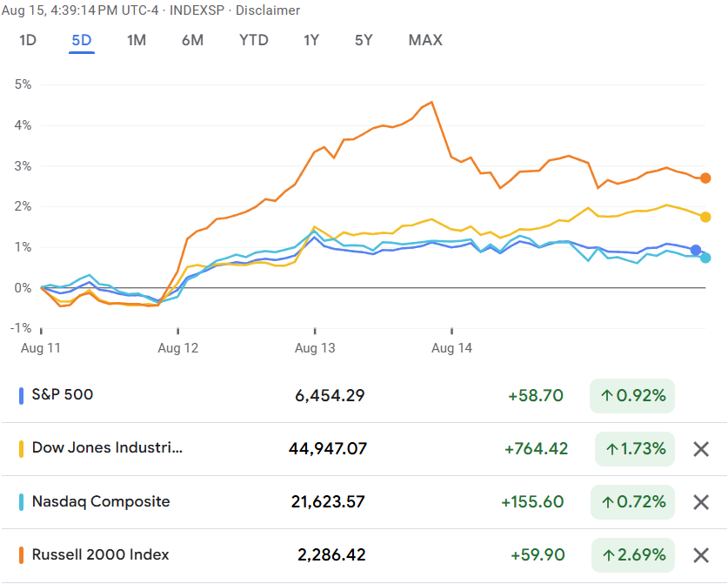Switch chart to 1Y range

[311, 40]
